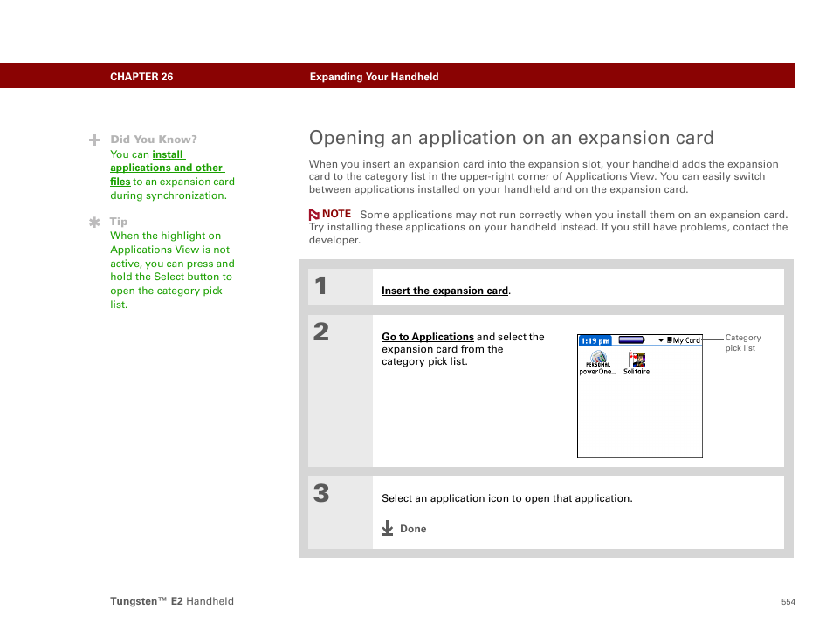Open the 'install applications and other files' link

pyautogui.click(x=167, y=168)
